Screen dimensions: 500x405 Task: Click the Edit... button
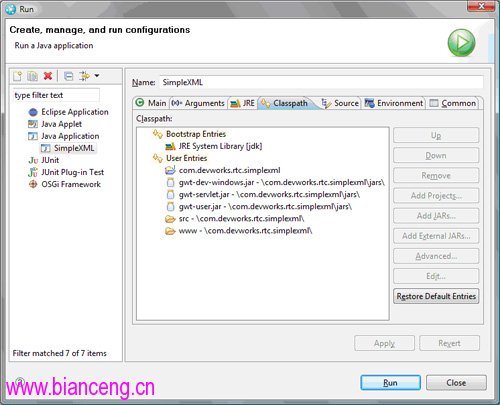436,276
